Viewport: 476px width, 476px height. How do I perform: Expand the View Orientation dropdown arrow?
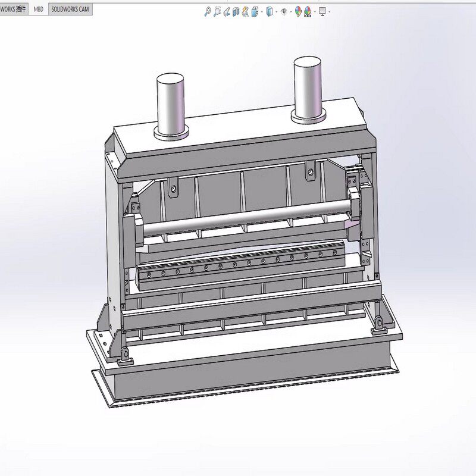262,12
